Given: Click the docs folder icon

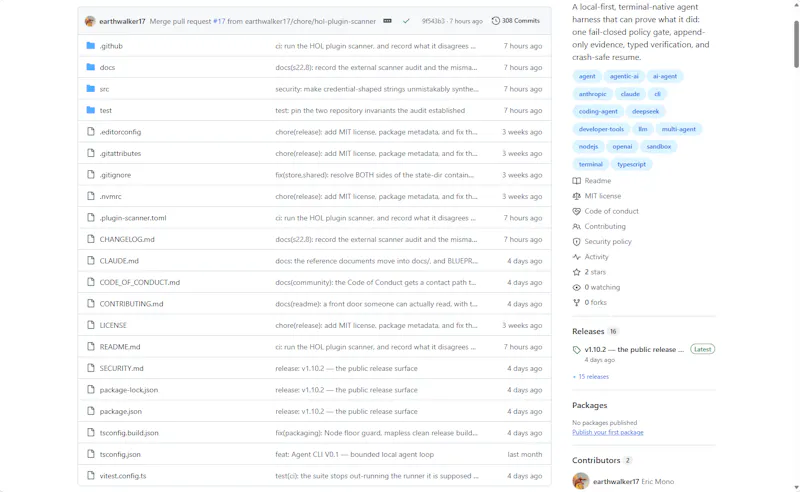Looking at the screenshot, I should point(91,67).
